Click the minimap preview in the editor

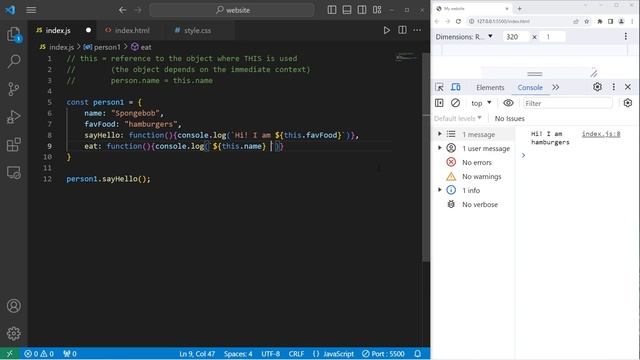pyautogui.click(x=405, y=58)
